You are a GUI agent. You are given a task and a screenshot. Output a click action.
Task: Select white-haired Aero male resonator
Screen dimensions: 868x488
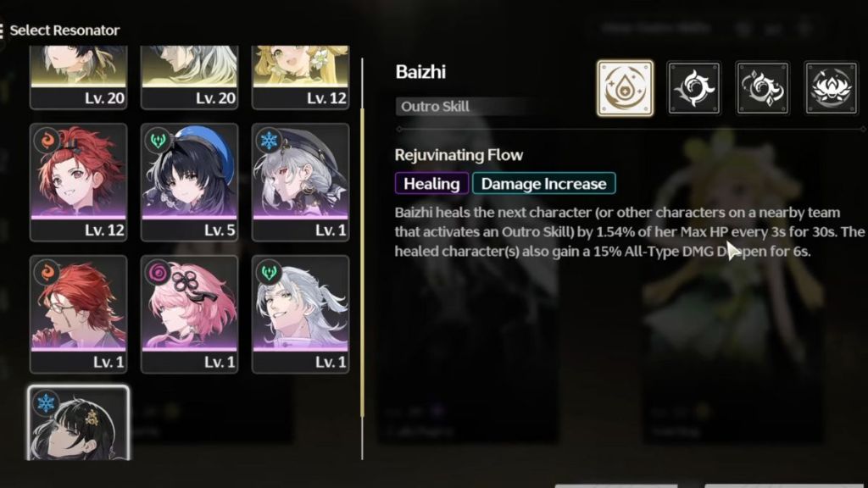pos(301,314)
